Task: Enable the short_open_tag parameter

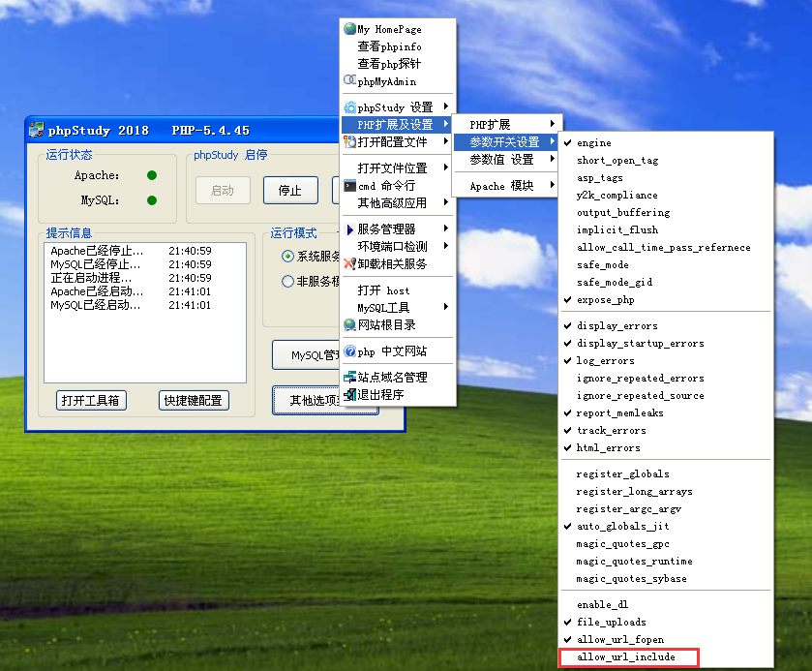Action: (666, 160)
